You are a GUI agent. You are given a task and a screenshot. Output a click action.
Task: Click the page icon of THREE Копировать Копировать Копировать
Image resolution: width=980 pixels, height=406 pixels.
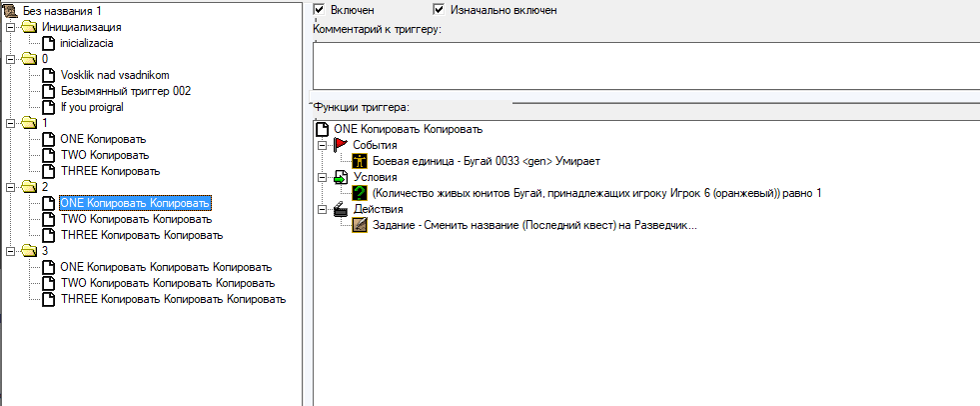click(49, 299)
